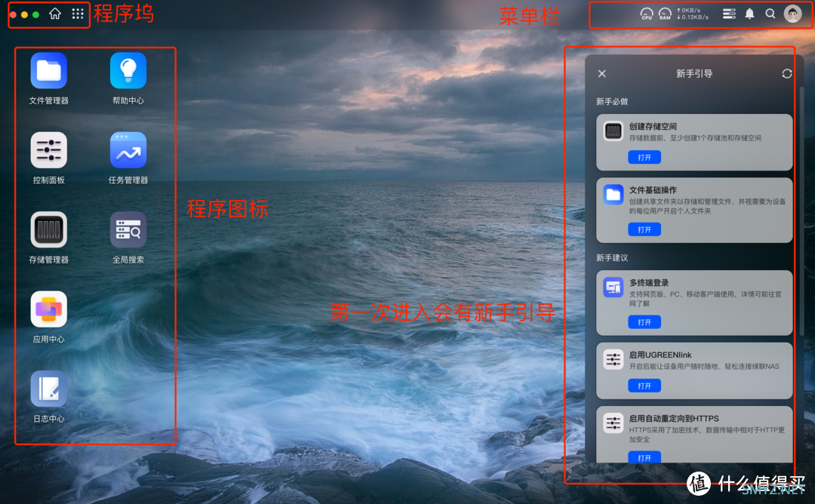Click 打开 under 启用UGREENlink
815x504 pixels.
point(644,386)
